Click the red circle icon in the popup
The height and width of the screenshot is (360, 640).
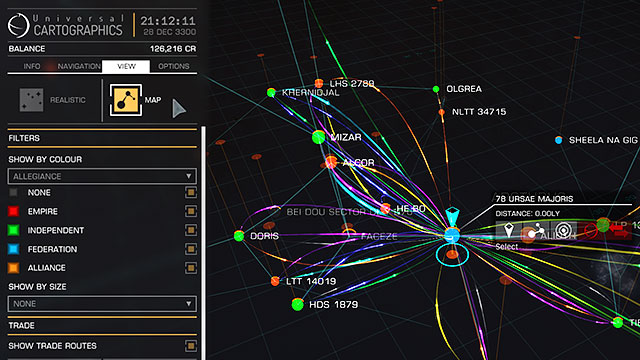pyautogui.click(x=590, y=231)
